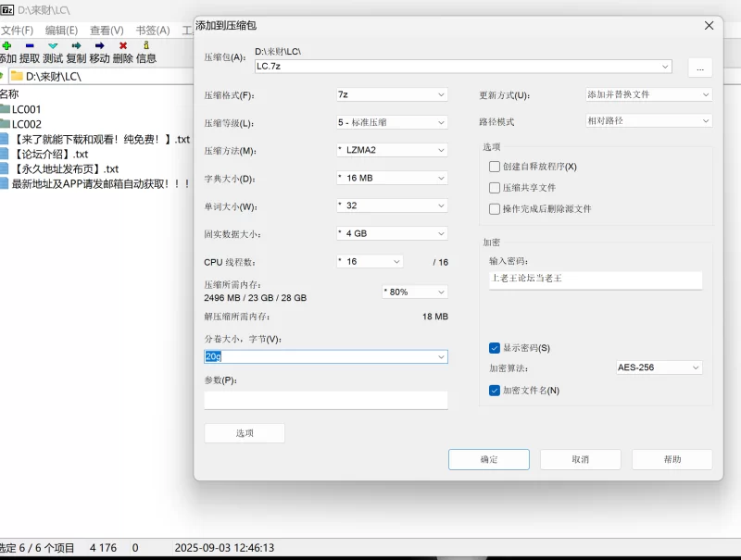Click status bar timestamp 2025-09-03 12:46:13
Screen dimensions: 741x560
(x=224, y=548)
